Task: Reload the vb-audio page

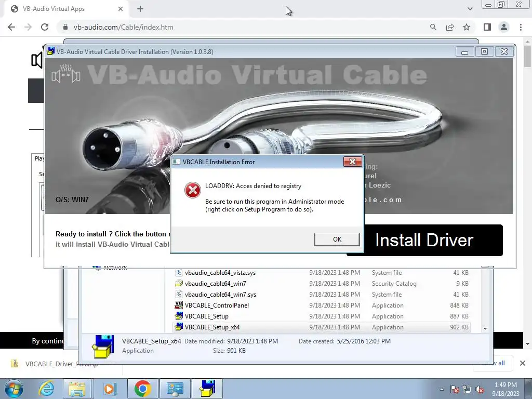Action: point(45,27)
